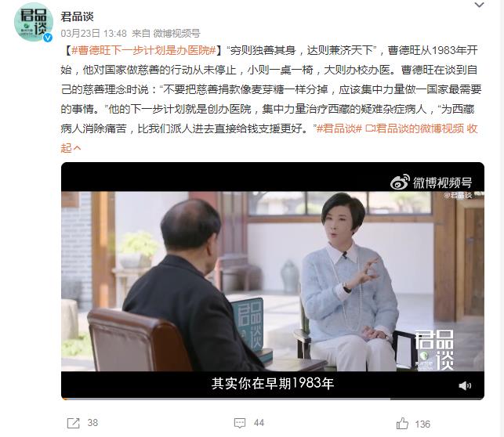Open hashtag #曹德旺下一步计划是办医院#
This screenshot has width=504, height=437.
[143, 50]
